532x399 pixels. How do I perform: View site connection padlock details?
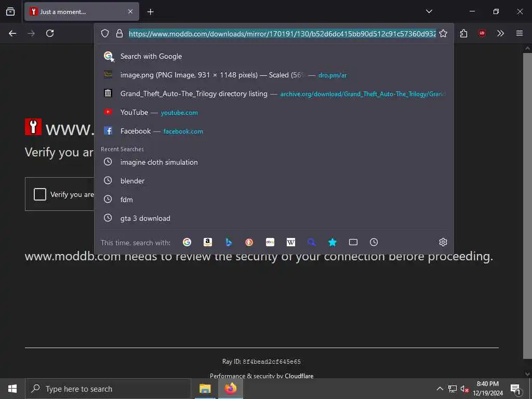pos(119,33)
